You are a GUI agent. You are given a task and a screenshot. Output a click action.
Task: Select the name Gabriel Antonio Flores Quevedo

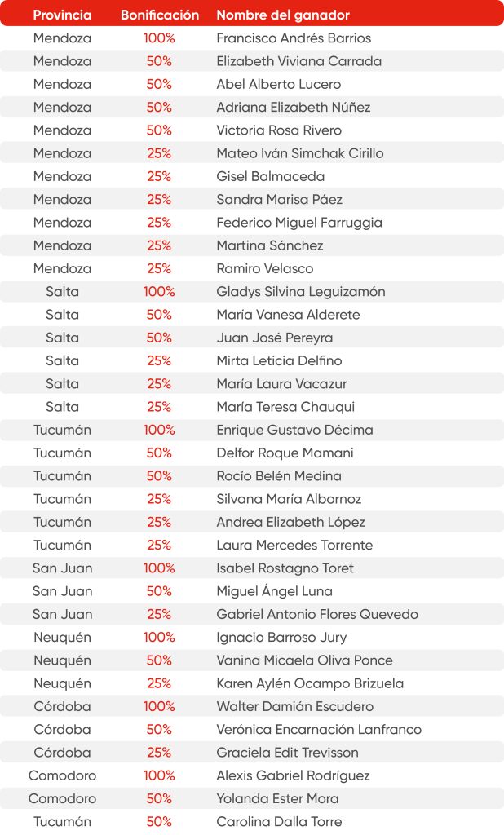click(x=317, y=614)
